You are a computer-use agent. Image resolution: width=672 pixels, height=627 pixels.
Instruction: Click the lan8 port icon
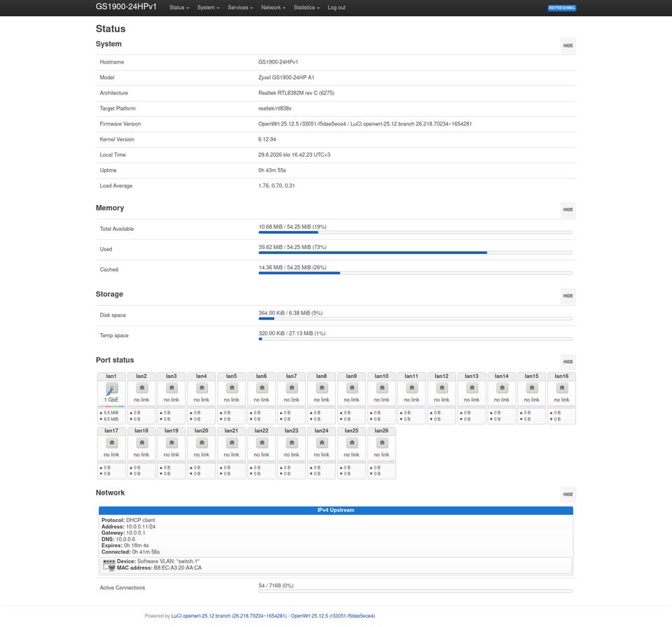pos(321,388)
